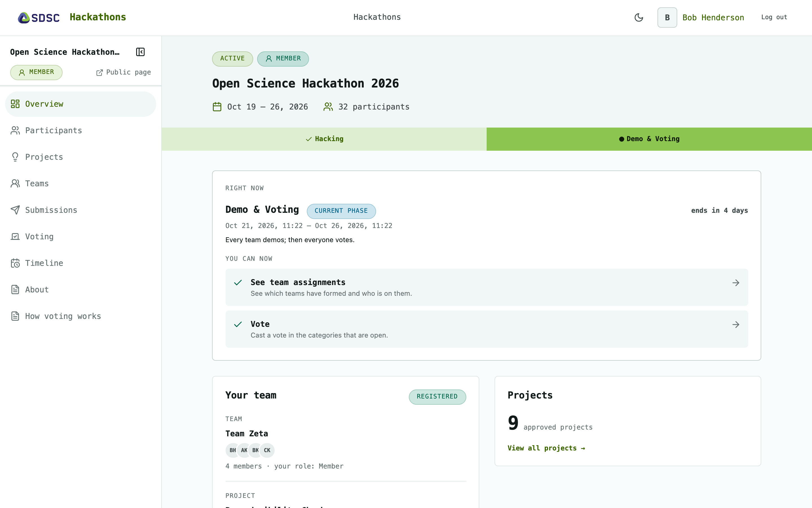This screenshot has width=812, height=508.
Task: Click the Submissions paper plane icon
Action: (x=15, y=210)
